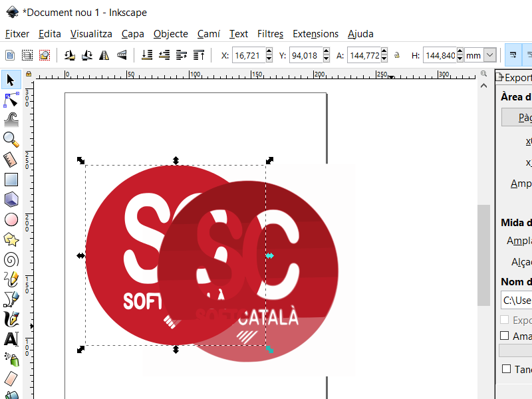This screenshot has width=532, height=399.
Task: Click the cyan right-middle scale handle
Action: click(x=269, y=255)
